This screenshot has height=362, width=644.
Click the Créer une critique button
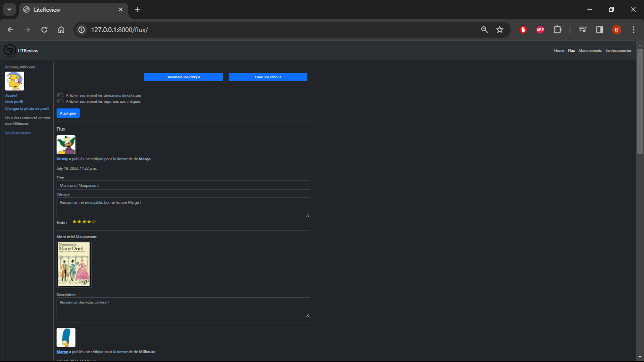(x=268, y=77)
